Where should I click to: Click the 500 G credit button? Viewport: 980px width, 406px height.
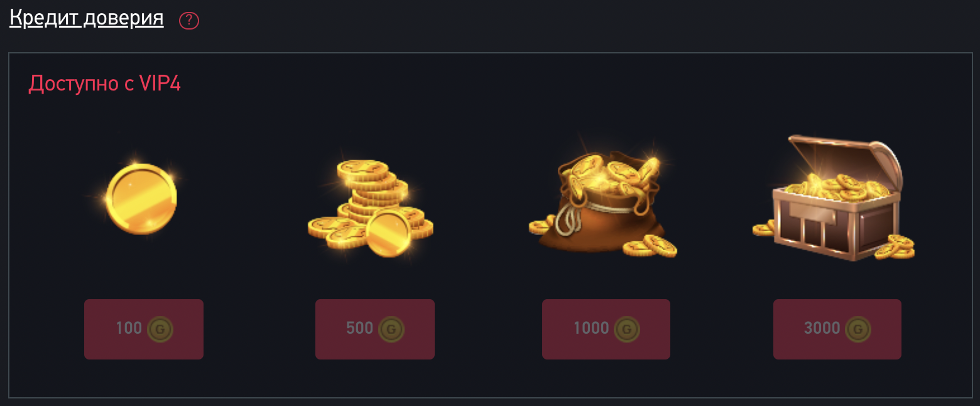pos(375,329)
